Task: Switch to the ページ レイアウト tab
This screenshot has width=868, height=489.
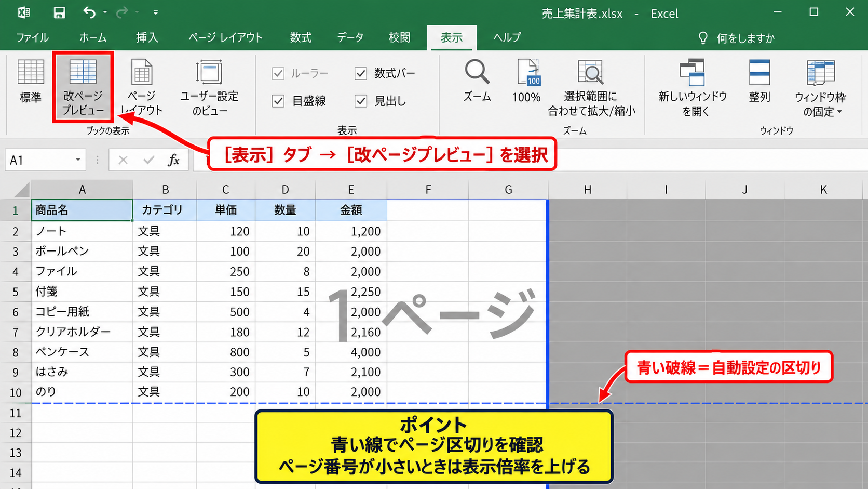Action: 225,37
